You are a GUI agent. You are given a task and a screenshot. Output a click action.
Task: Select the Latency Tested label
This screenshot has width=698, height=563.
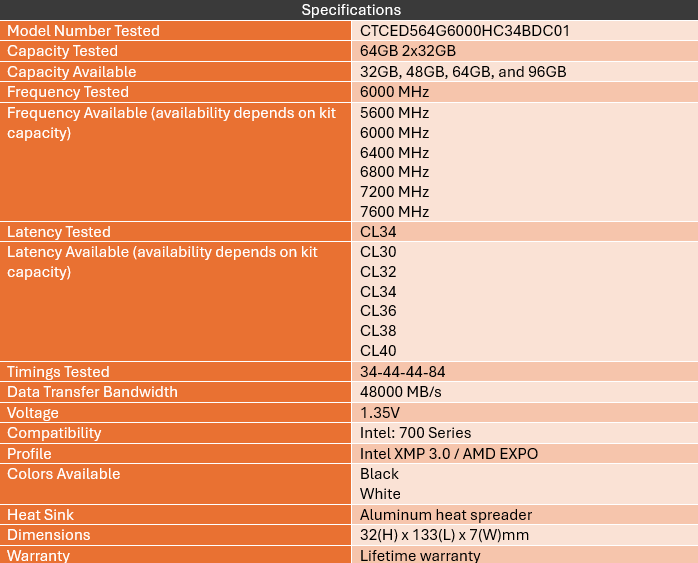[x=59, y=232]
